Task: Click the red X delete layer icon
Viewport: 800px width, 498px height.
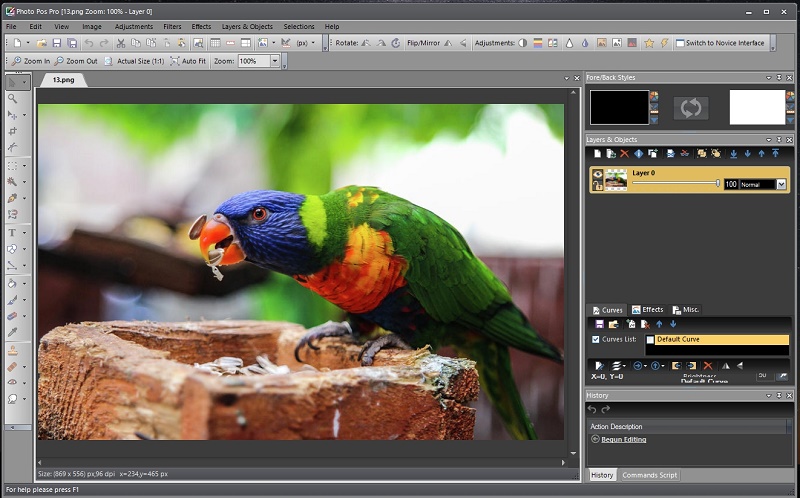Action: pyautogui.click(x=624, y=154)
